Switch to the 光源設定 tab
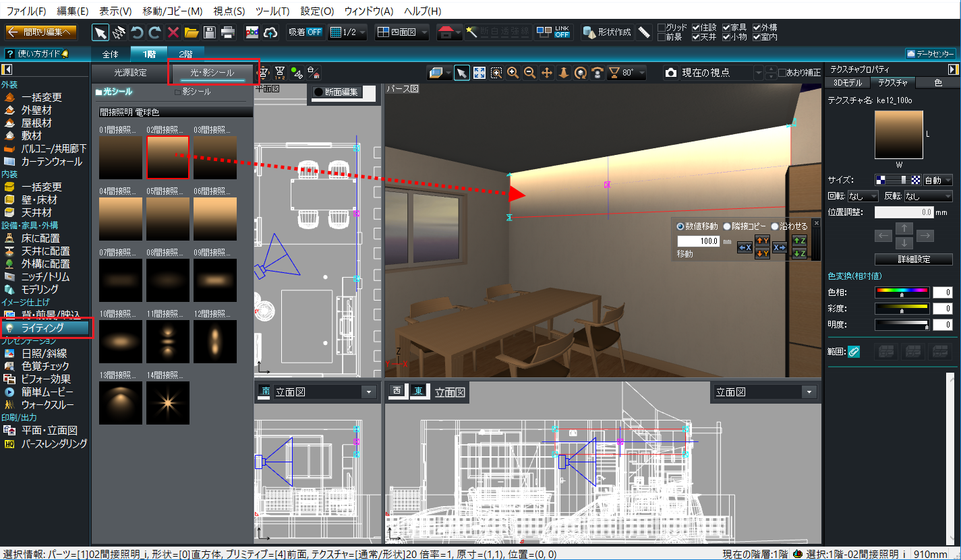The image size is (961, 560). point(130,73)
